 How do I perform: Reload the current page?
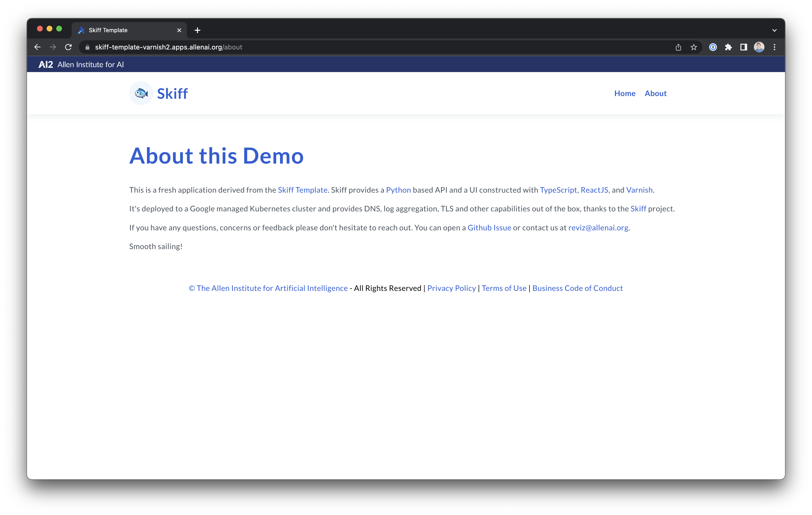pos(68,47)
